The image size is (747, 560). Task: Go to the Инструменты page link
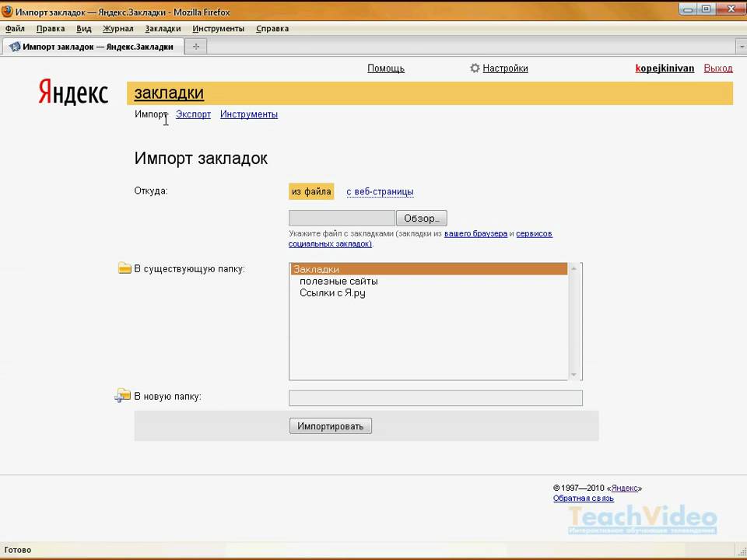point(249,114)
